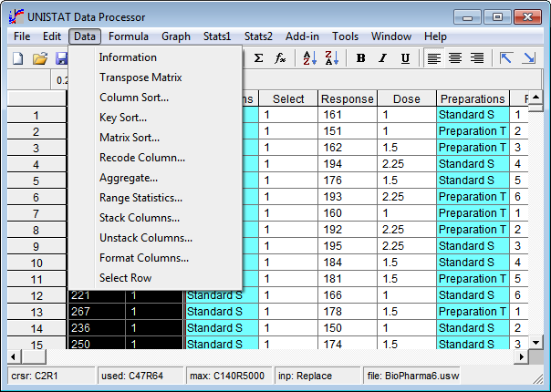Viewport: 551px width, 392px height.
Task: Choose Aggregate... menu entry
Action: 155,178
